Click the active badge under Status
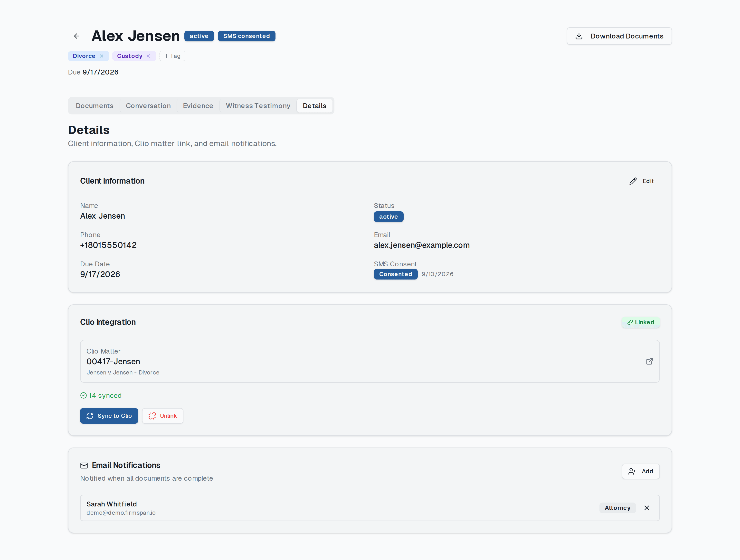The image size is (740, 560). tap(389, 217)
